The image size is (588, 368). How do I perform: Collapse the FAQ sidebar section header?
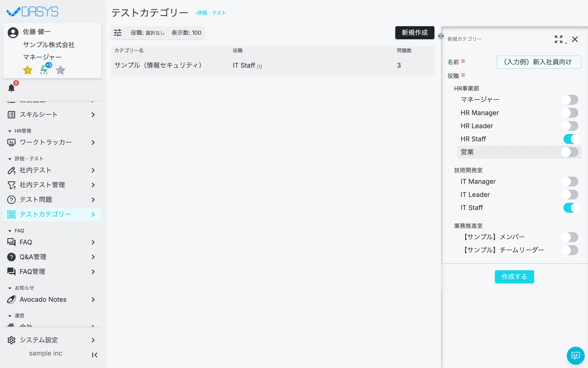[x=16, y=231]
